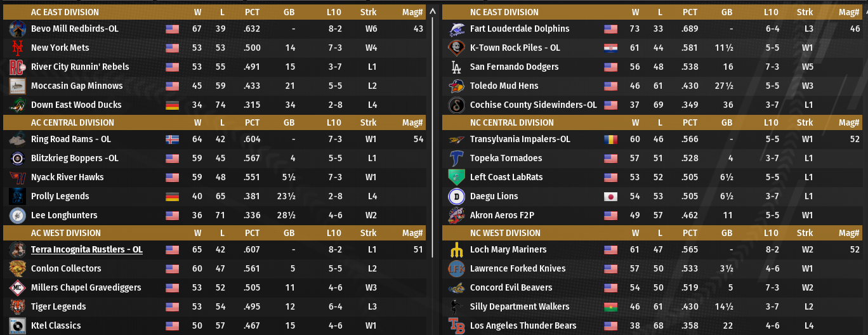This screenshot has width=868, height=335.
Task: Open the Terra Incognita Rustlers - OL team page
Action: click(x=86, y=249)
